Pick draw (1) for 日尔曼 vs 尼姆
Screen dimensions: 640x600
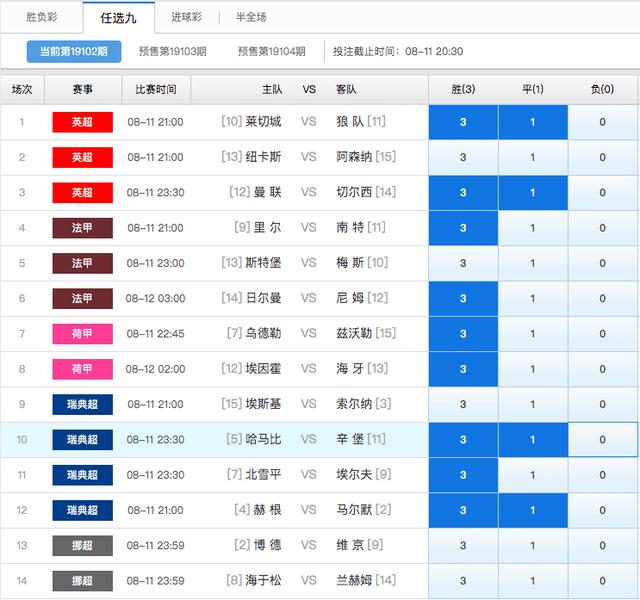533,298
